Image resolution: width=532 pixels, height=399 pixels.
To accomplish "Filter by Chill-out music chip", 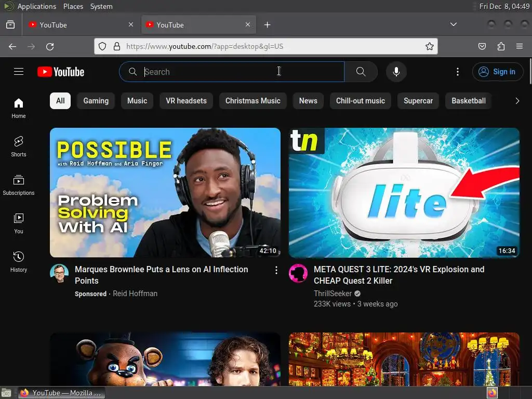I will click(x=361, y=101).
